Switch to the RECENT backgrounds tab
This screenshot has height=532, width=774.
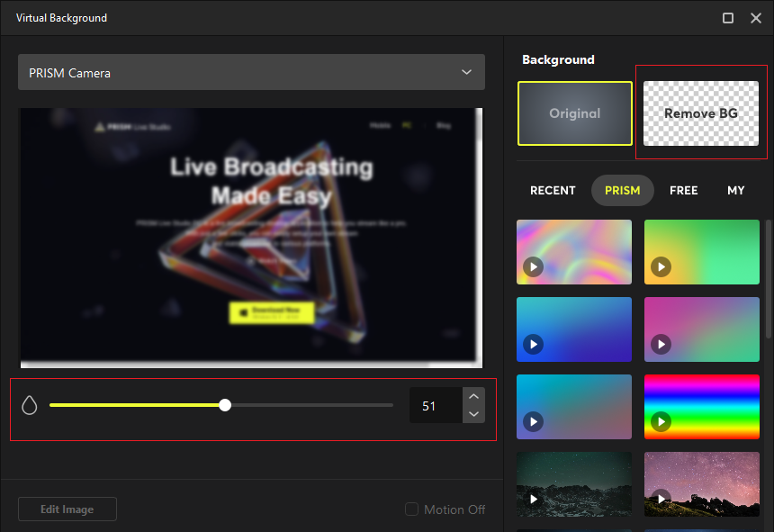[x=552, y=190]
